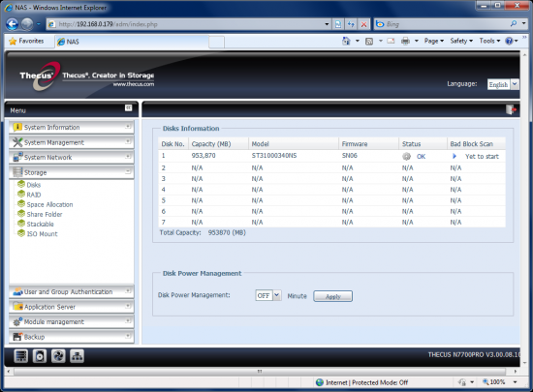This screenshot has width=533, height=392.
Task: Open the Language dropdown
Action: (x=515, y=84)
